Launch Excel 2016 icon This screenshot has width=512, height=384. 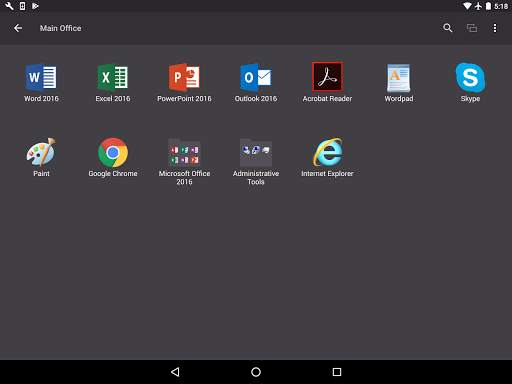tap(113, 77)
